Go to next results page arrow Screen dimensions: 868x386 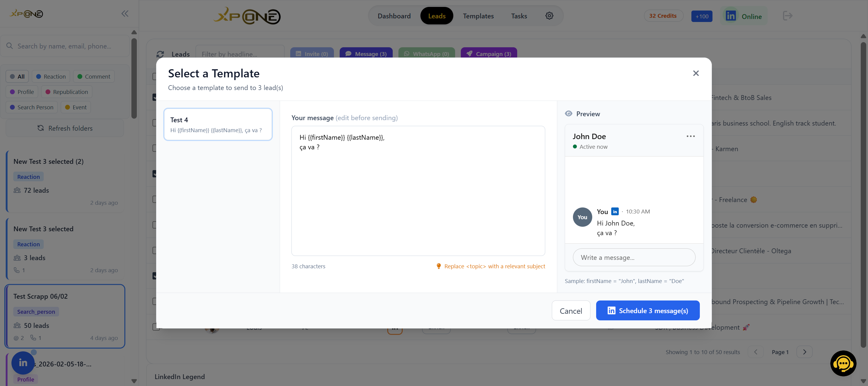point(805,352)
